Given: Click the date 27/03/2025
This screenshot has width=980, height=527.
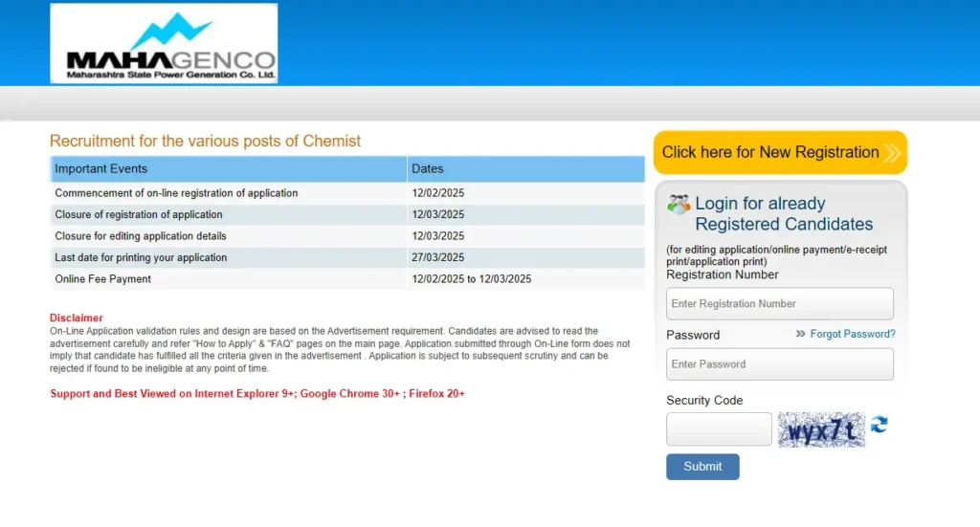Looking at the screenshot, I should click(437, 257).
